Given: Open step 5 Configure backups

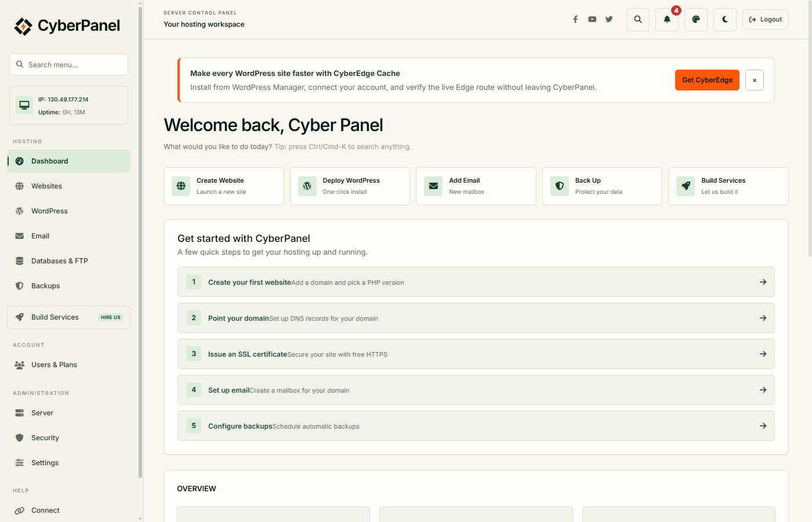Looking at the screenshot, I should pos(476,426).
